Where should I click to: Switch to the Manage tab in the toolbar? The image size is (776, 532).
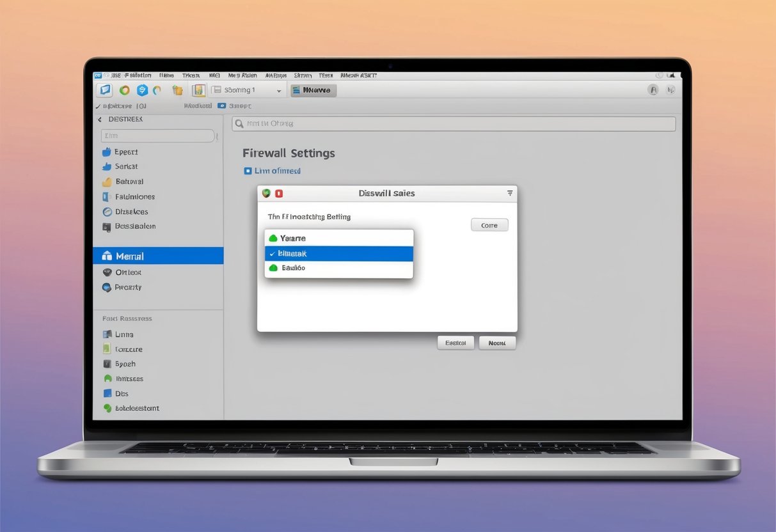point(313,90)
